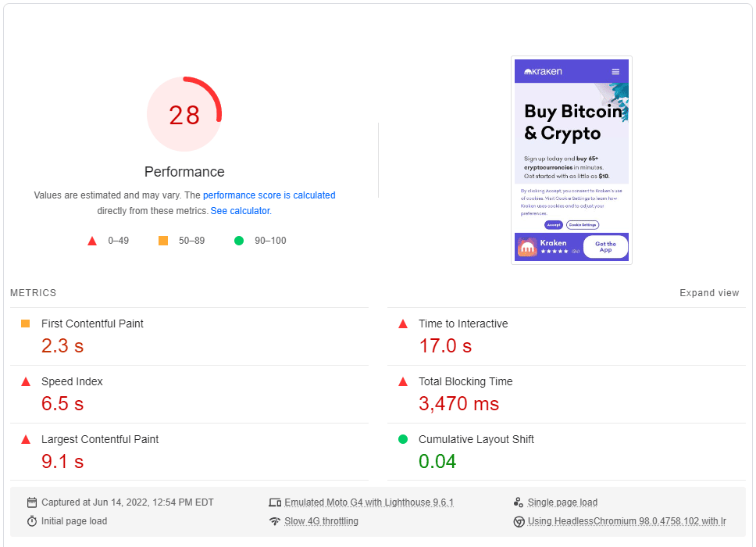Screen dimensions: 756x547
Task: Click the Performance section label
Action: click(184, 171)
